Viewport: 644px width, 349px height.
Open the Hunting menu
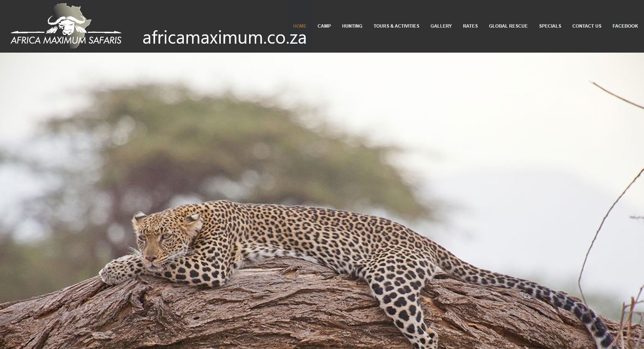352,26
